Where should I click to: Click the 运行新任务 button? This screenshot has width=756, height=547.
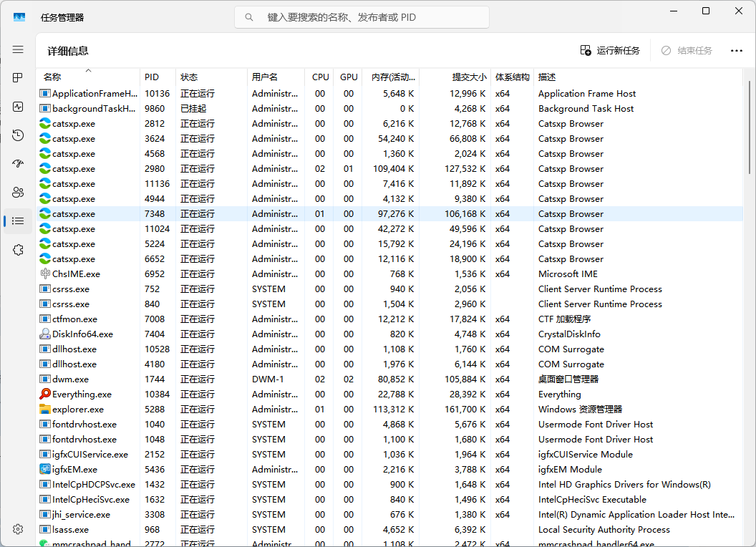(x=610, y=51)
